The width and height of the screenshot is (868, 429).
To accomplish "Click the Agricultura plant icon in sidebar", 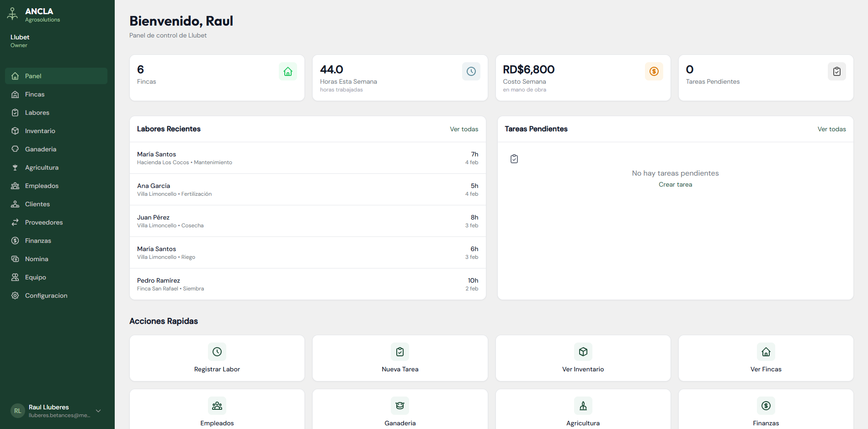I will (15, 167).
